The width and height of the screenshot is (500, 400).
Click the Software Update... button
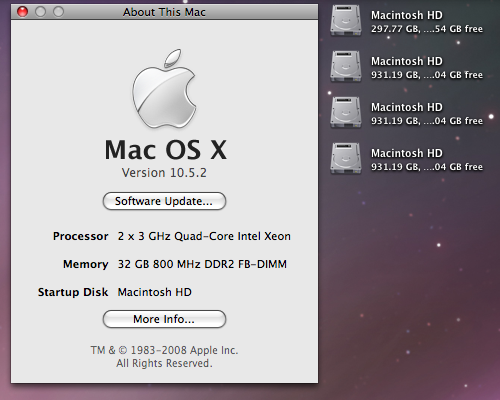[x=164, y=201]
